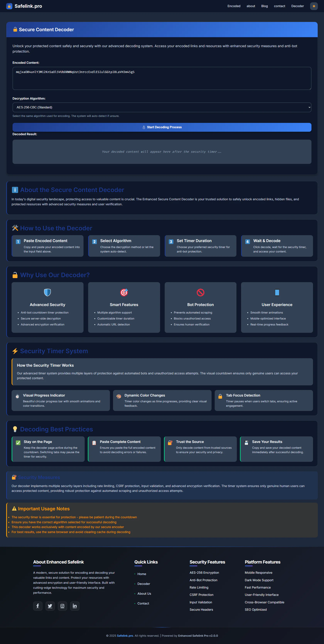Follow the About Us quick link in footer
This screenshot has width=324, height=644.
pyautogui.click(x=144, y=594)
